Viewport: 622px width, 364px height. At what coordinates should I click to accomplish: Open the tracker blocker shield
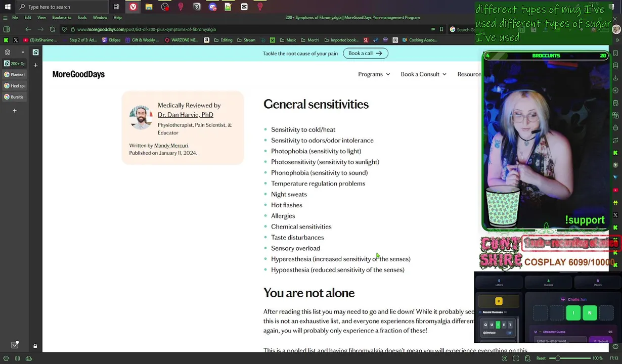pos(64,29)
